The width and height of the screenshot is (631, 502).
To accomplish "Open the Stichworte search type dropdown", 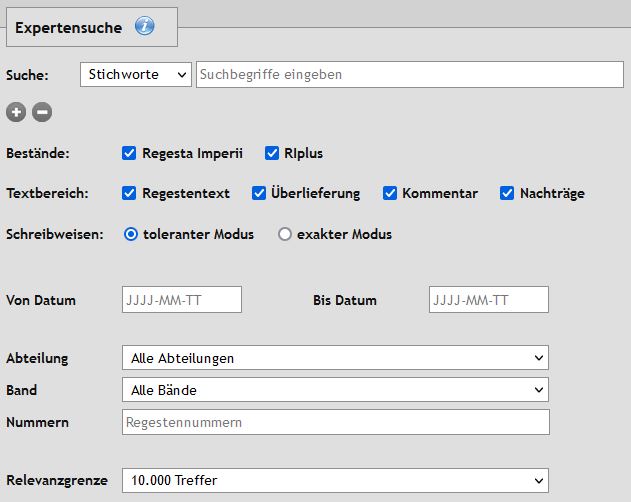I will click(x=136, y=74).
